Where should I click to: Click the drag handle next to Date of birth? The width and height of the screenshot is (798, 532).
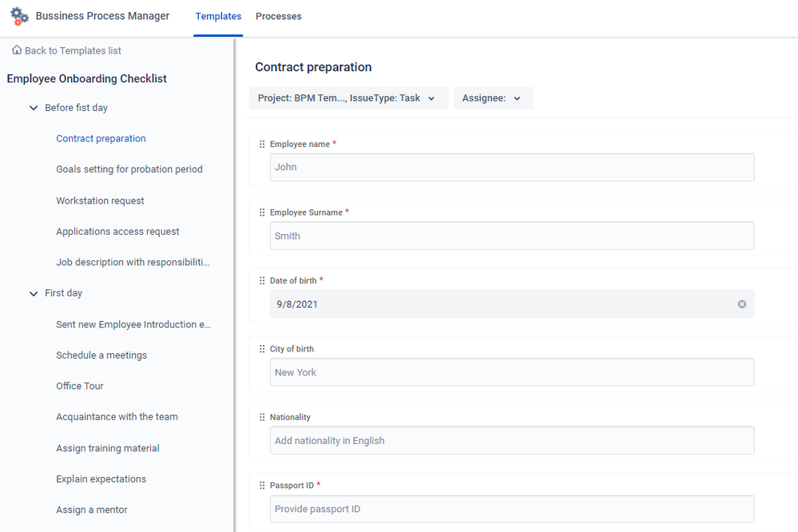click(x=262, y=280)
